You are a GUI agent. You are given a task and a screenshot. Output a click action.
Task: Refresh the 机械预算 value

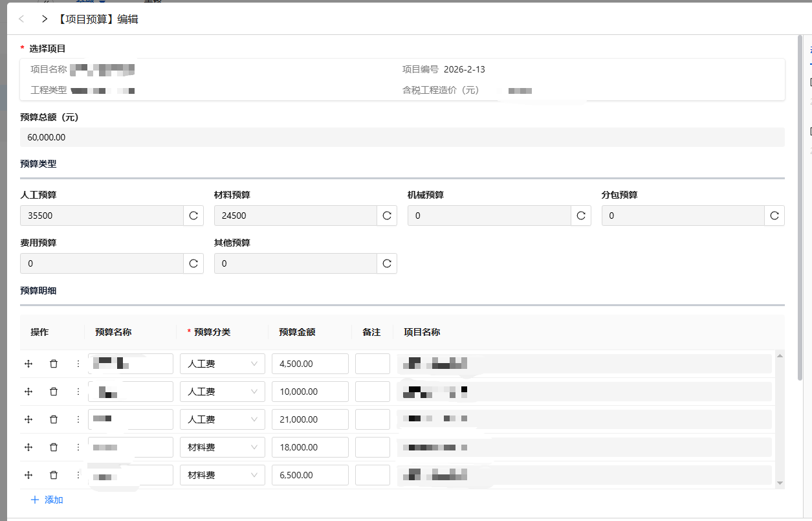click(581, 216)
